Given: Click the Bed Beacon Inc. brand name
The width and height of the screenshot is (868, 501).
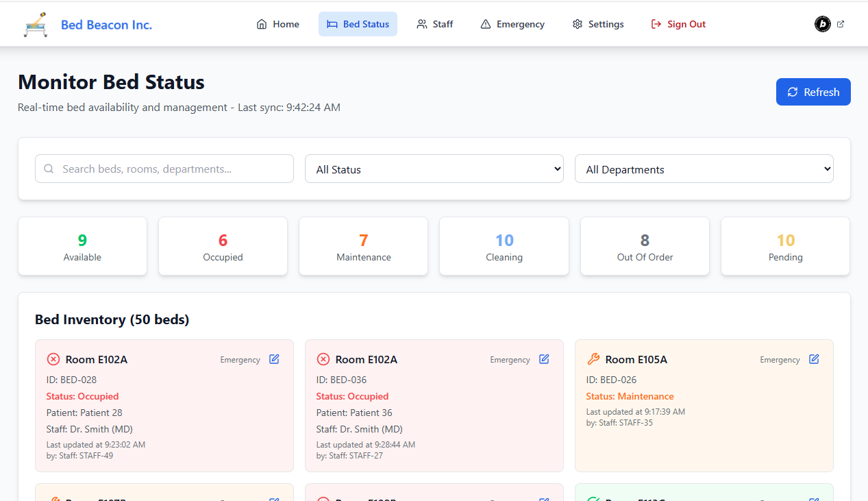Looking at the screenshot, I should [106, 25].
